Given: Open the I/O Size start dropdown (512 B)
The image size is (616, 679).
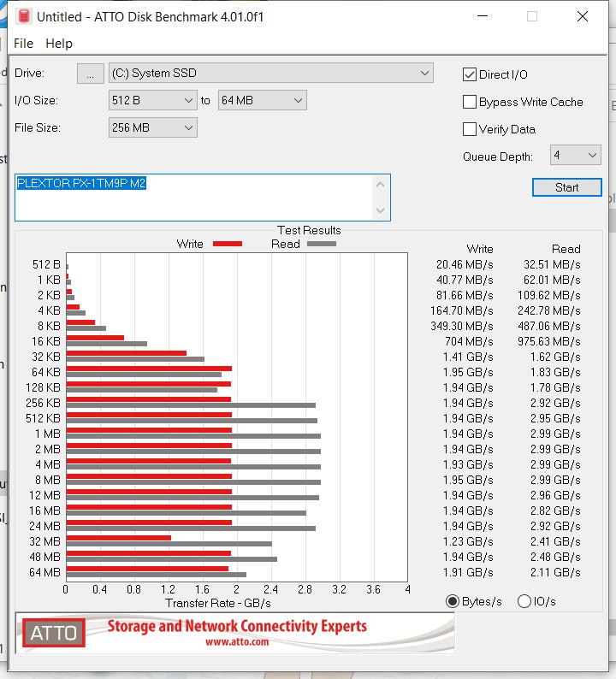Looking at the screenshot, I should coord(152,100).
